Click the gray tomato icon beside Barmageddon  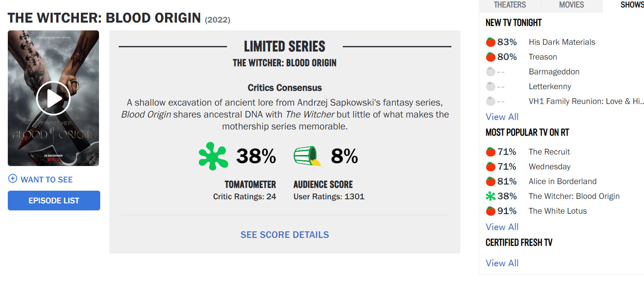click(490, 71)
